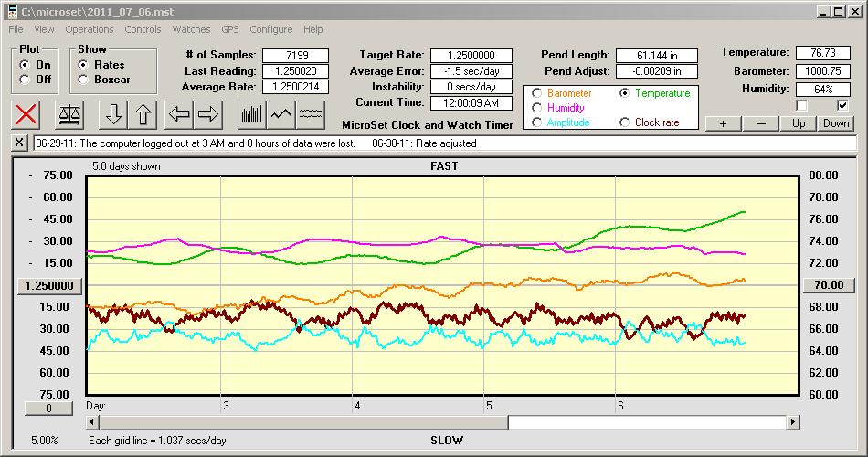Viewport: 868px width, 457px height.
Task: Click the Temperature value field 76.73
Action: (x=822, y=53)
